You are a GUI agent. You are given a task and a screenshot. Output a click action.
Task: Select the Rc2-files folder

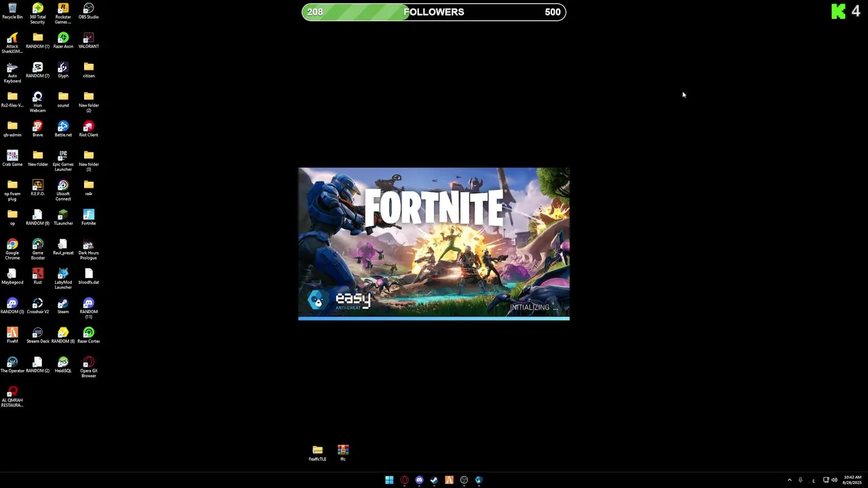click(x=12, y=100)
